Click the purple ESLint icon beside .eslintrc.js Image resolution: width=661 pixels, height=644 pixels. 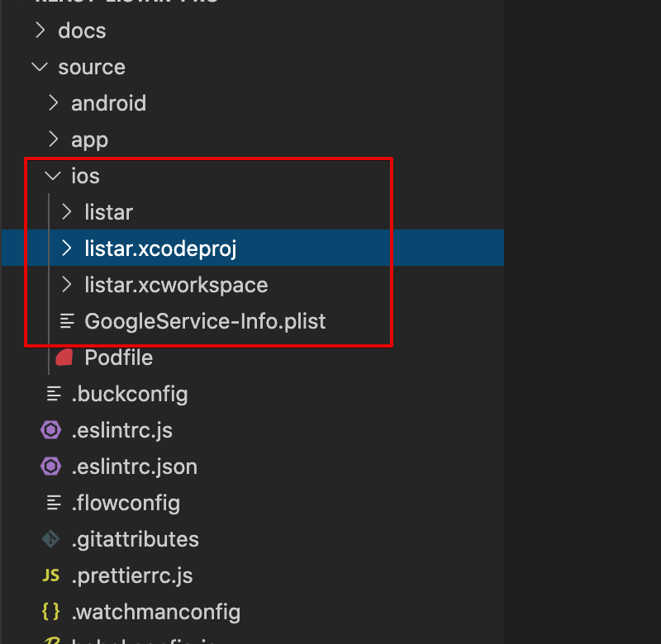tap(51, 430)
